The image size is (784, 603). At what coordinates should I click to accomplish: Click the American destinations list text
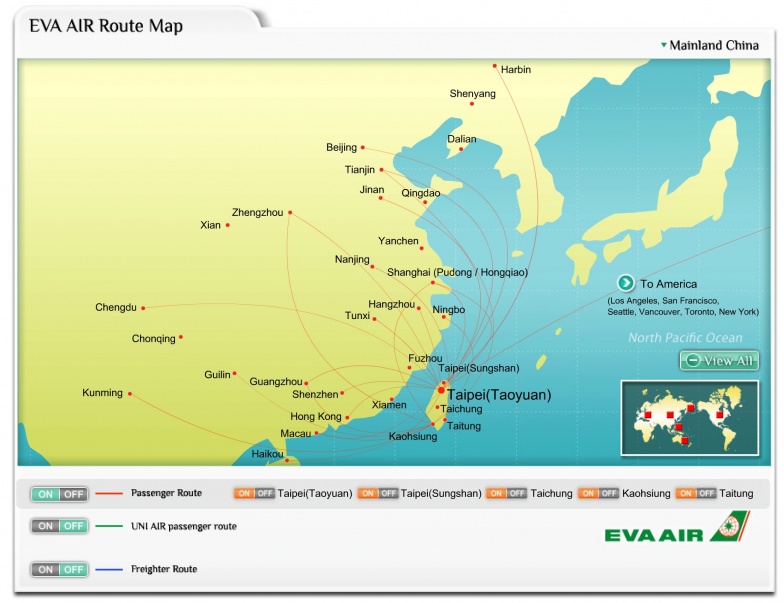[x=683, y=306]
